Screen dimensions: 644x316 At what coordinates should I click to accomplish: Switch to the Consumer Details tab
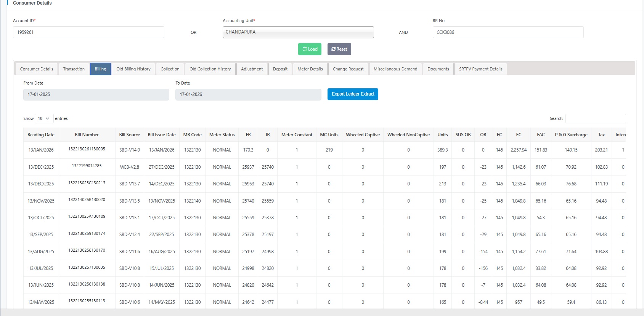click(37, 69)
